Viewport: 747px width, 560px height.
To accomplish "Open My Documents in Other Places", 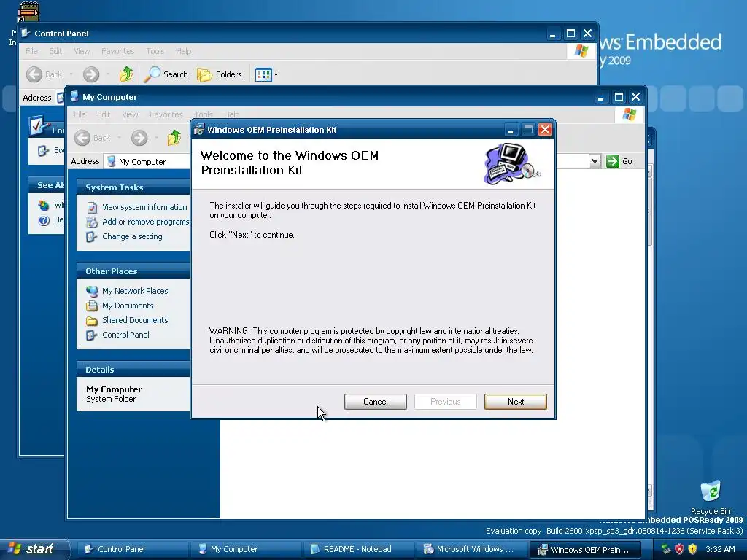I will click(x=128, y=306).
